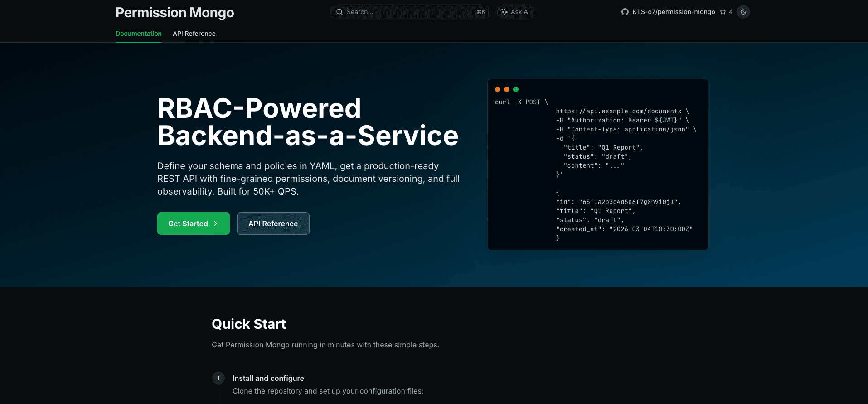
Task: Click the star icon beside repository name
Action: coord(723,12)
